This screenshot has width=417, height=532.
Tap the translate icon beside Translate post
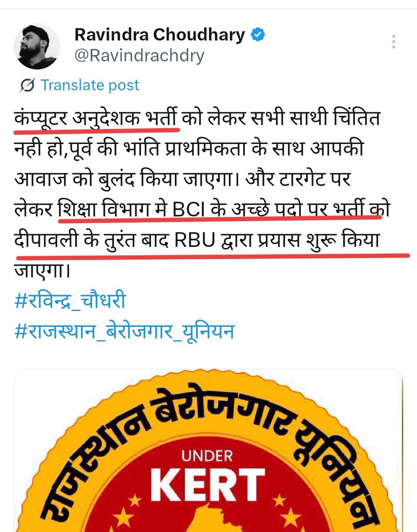pyautogui.click(x=28, y=85)
